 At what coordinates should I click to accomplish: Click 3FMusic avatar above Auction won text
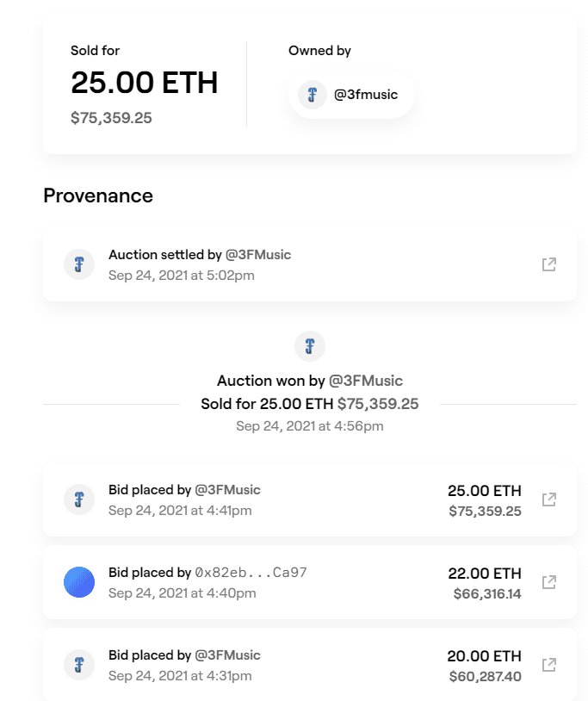310,347
